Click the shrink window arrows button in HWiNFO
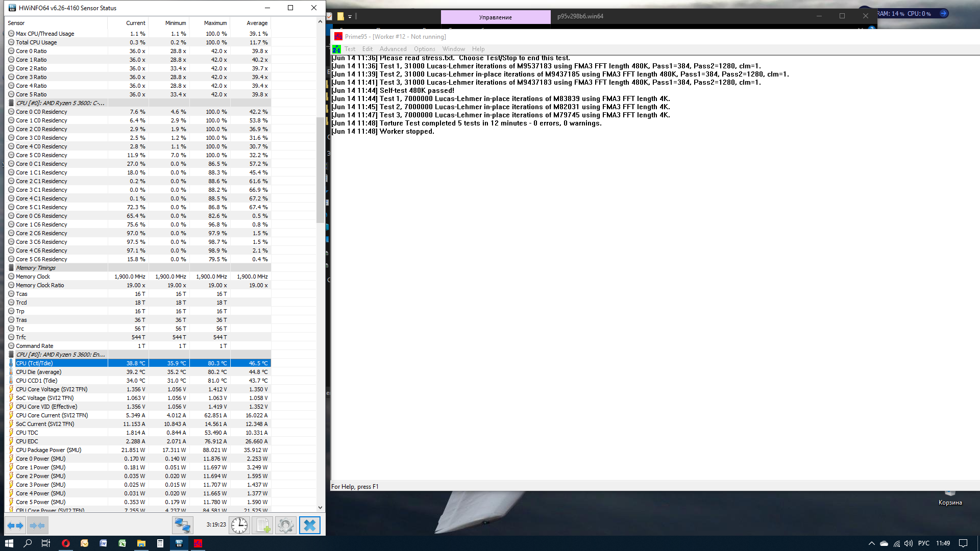This screenshot has height=551, width=980. [37, 525]
